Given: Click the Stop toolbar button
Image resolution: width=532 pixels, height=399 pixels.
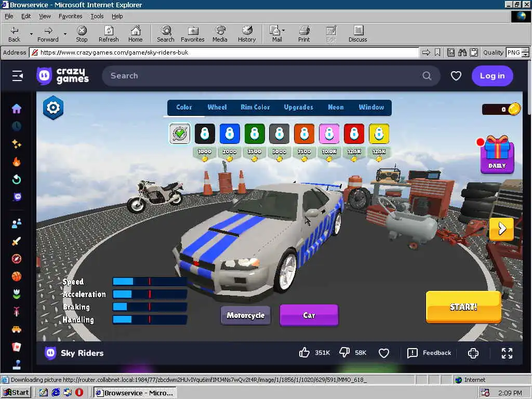Looking at the screenshot, I should click(x=82, y=34).
